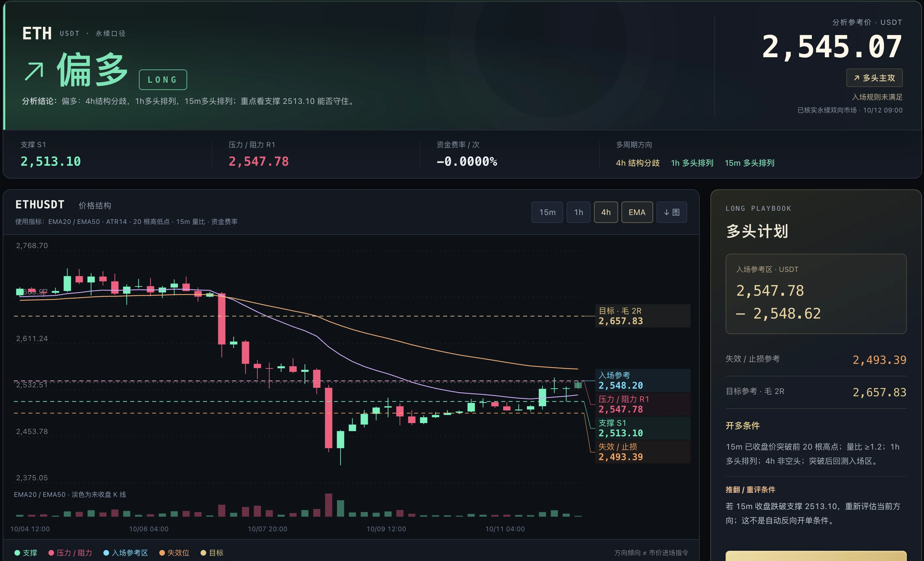Select the 入场参考 2,548.20 chart label

point(642,380)
